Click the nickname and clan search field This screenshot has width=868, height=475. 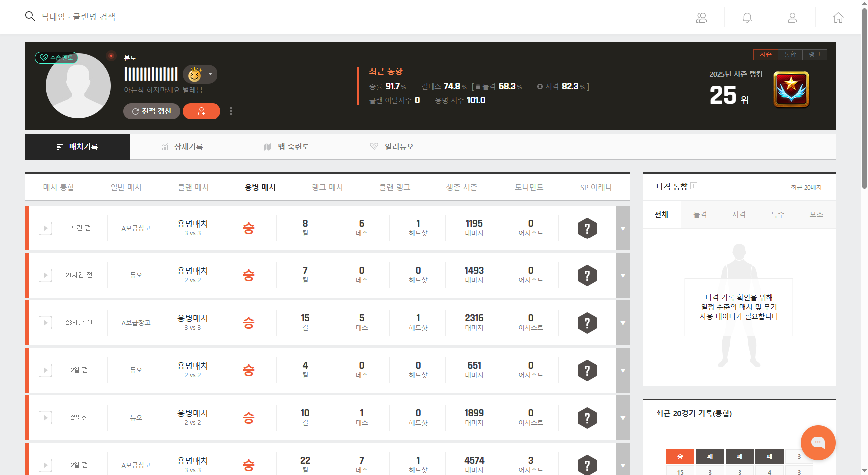click(x=79, y=17)
